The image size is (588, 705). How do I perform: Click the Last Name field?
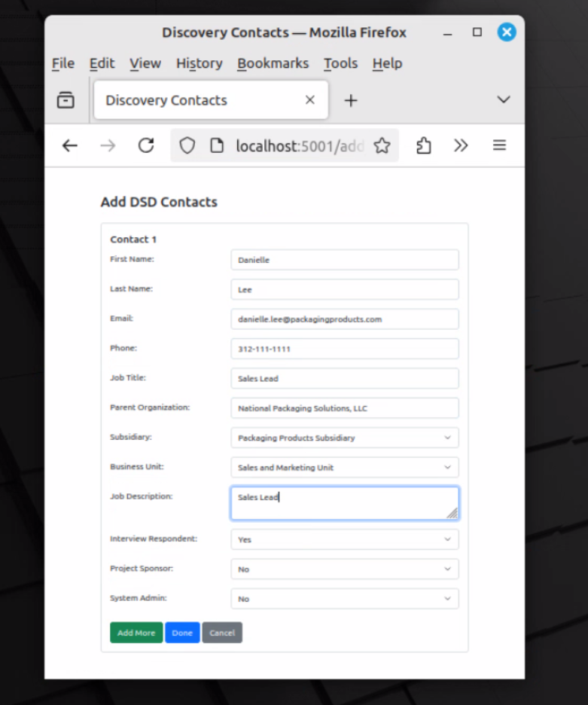tap(345, 289)
